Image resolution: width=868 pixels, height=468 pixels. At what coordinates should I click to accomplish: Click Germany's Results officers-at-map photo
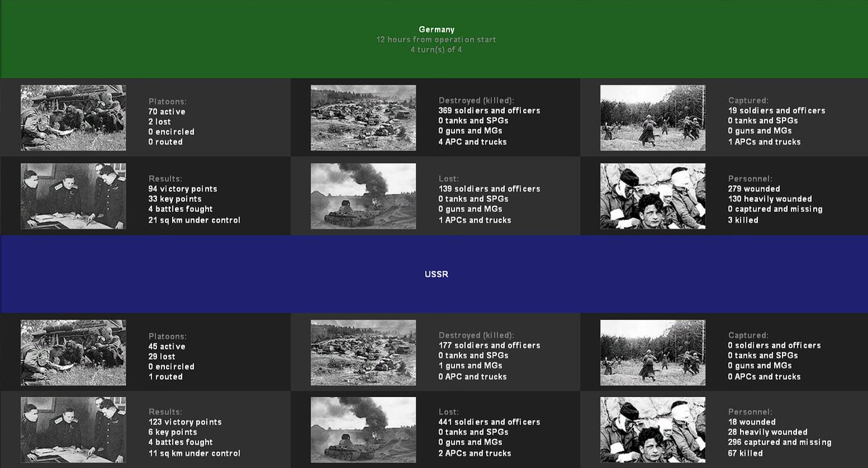pyautogui.click(x=73, y=196)
